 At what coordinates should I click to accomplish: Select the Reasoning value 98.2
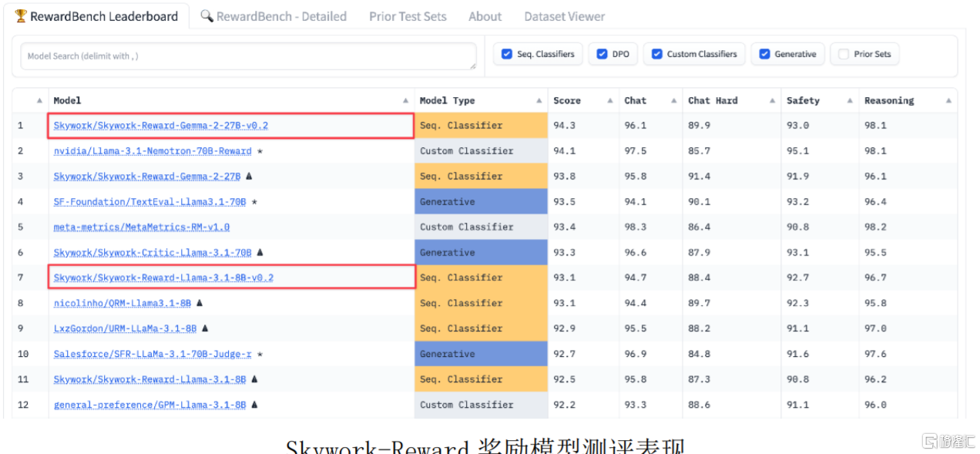click(908, 227)
